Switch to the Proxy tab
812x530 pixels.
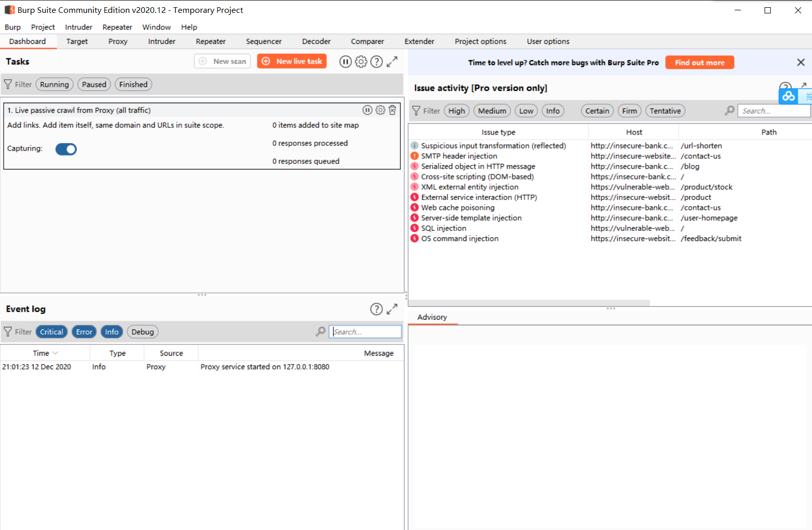(118, 41)
